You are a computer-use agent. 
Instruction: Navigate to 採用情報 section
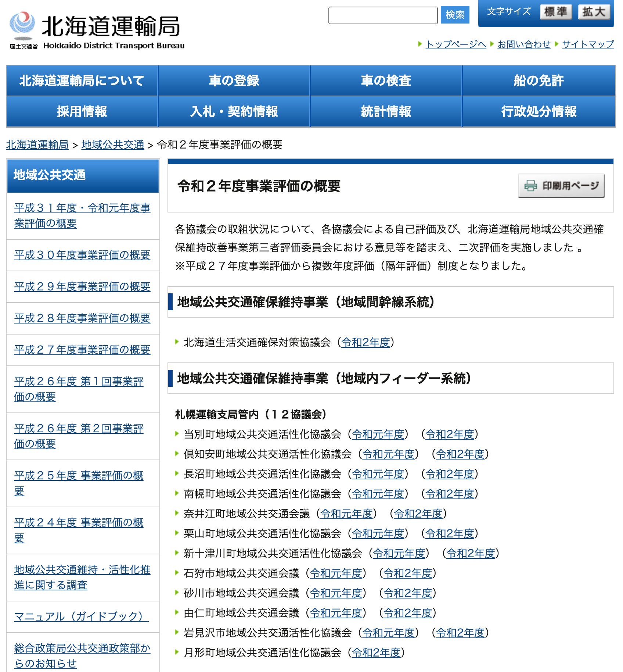point(82,112)
